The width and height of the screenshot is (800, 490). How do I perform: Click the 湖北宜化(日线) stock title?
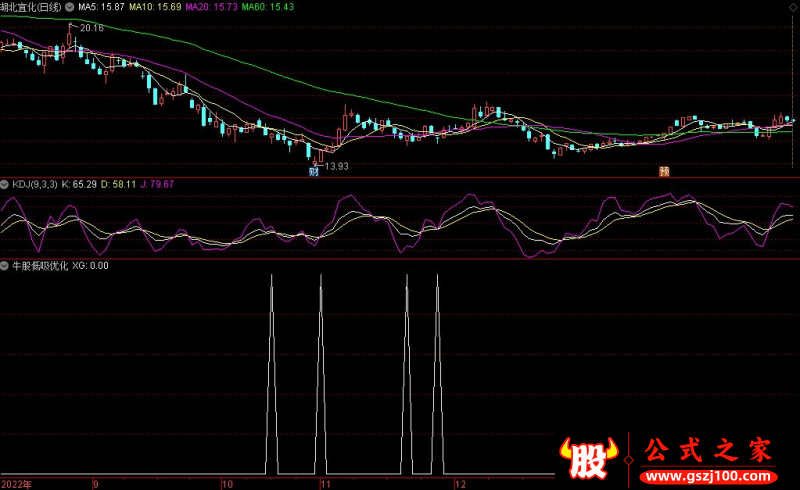(30, 6)
